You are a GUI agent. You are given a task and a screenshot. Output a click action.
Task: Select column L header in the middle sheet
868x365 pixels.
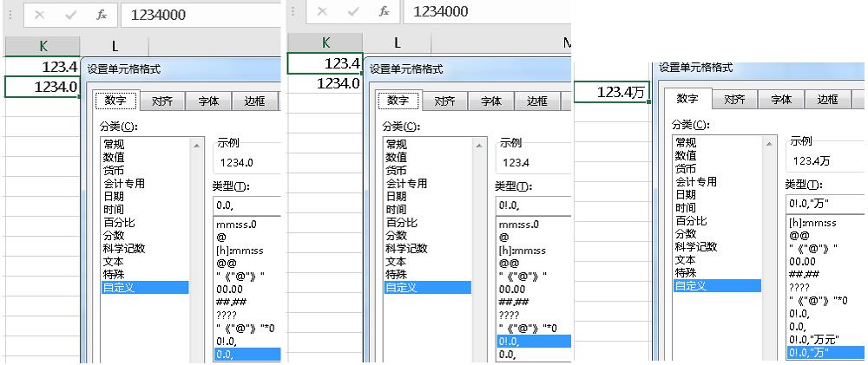[397, 42]
